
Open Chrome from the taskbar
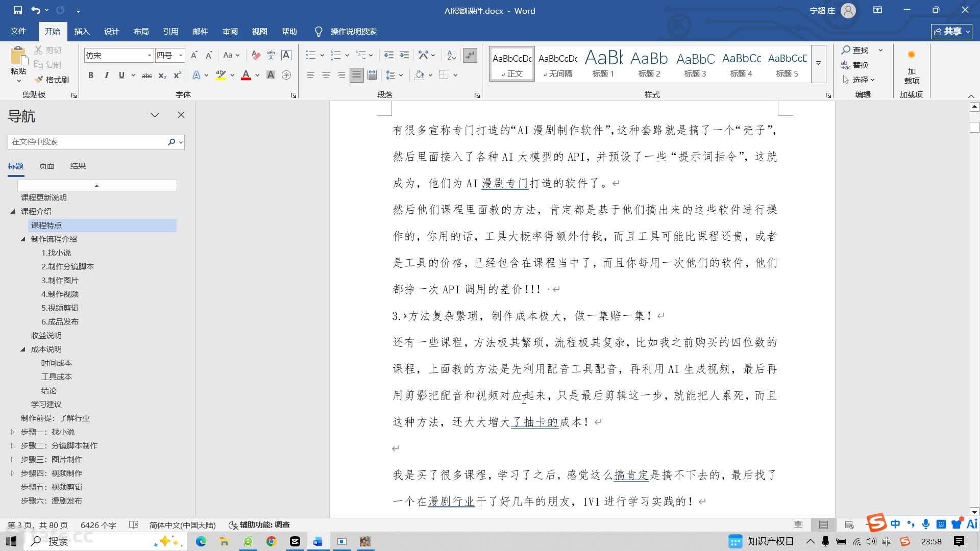pyautogui.click(x=271, y=541)
